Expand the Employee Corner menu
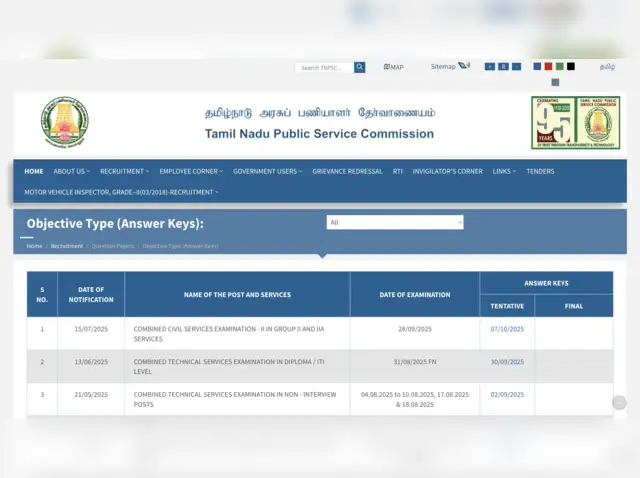Image resolution: width=640 pixels, height=478 pixels. click(x=191, y=171)
